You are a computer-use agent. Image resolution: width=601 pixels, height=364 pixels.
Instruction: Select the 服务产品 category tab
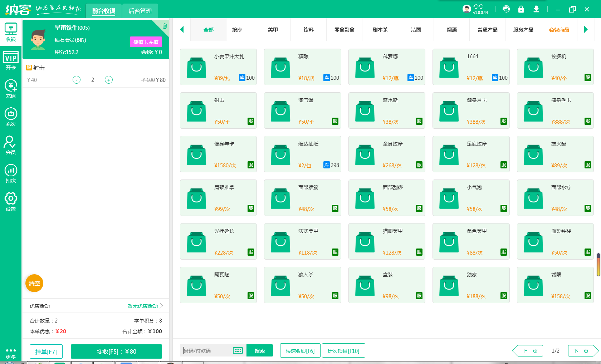tap(523, 30)
